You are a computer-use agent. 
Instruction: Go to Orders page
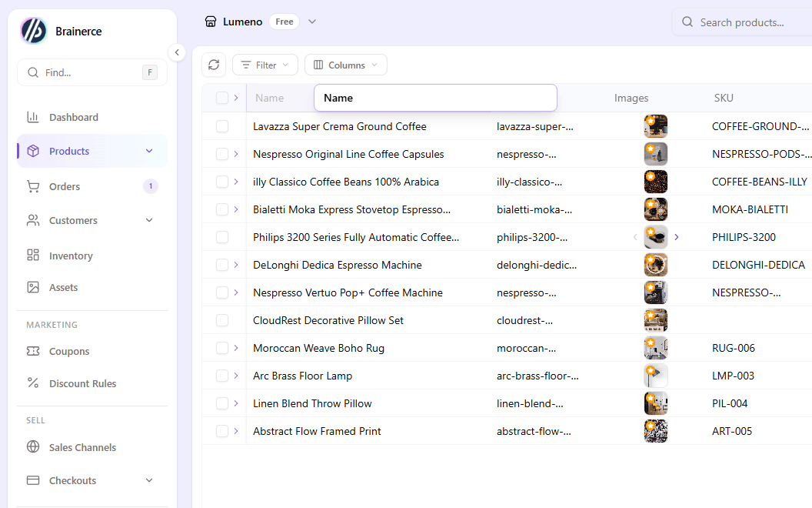coord(92,186)
